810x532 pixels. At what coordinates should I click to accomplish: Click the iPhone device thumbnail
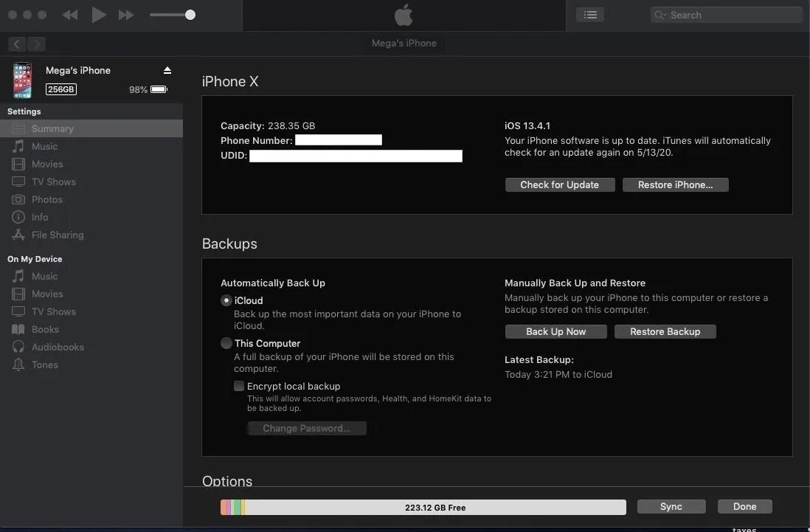tap(22, 80)
